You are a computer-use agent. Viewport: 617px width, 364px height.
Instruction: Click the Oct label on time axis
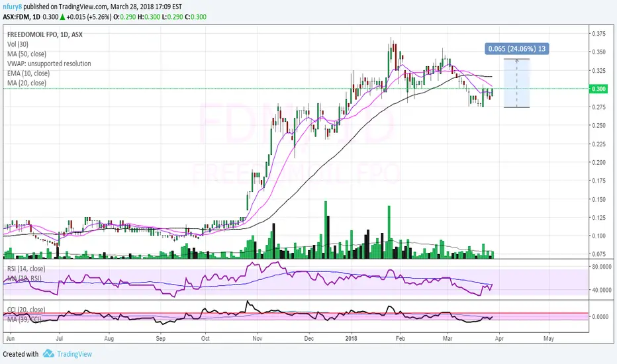(205, 338)
